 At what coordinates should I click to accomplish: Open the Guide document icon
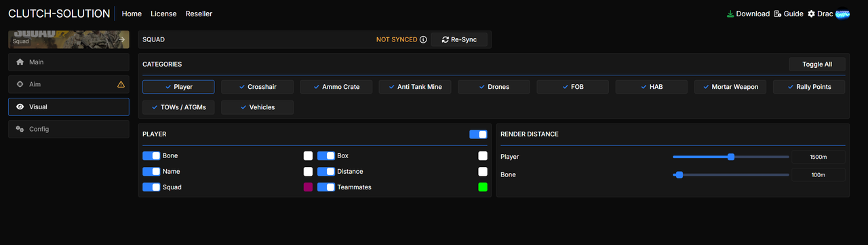tap(778, 14)
